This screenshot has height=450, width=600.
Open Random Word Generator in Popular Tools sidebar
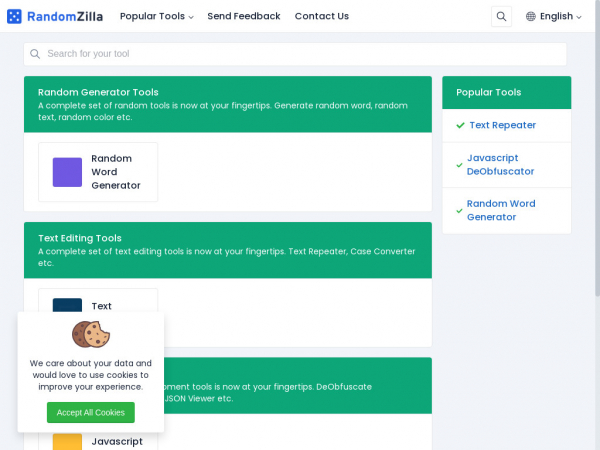coord(501,210)
